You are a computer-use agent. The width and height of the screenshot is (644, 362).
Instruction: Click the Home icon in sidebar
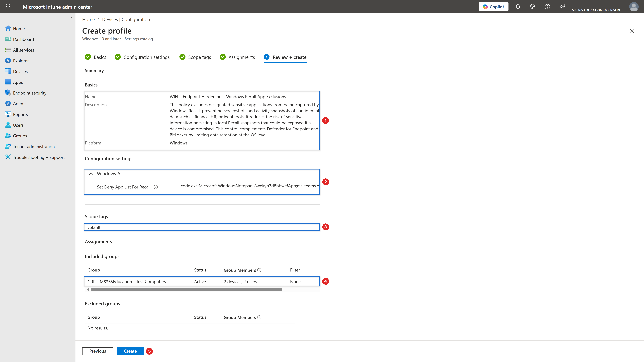(x=8, y=28)
